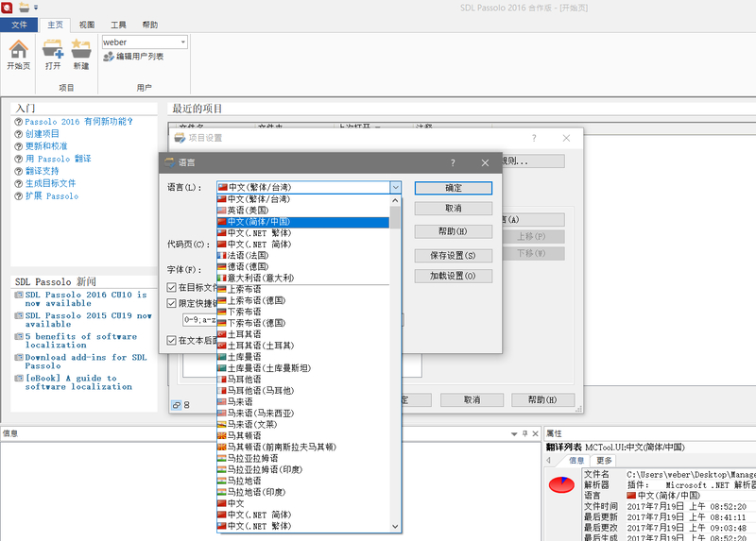Open the weber user dropdown
This screenshot has height=541, width=756.
(182, 42)
